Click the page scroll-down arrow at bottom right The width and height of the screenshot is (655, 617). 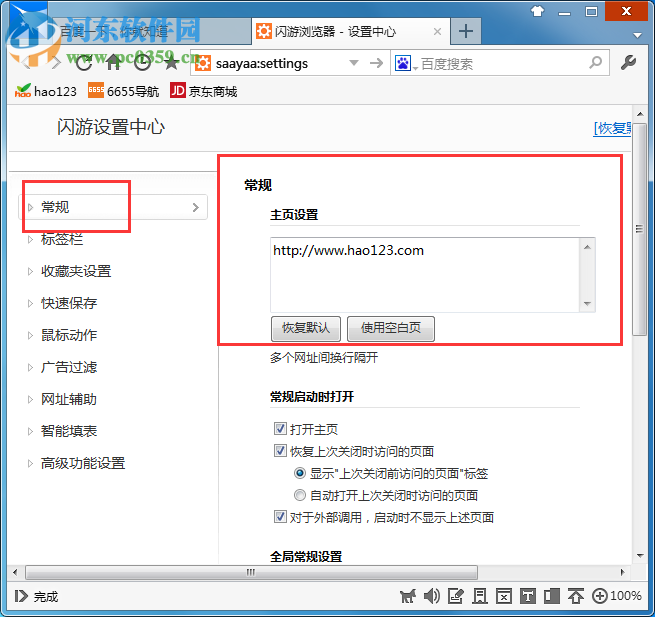coord(640,556)
